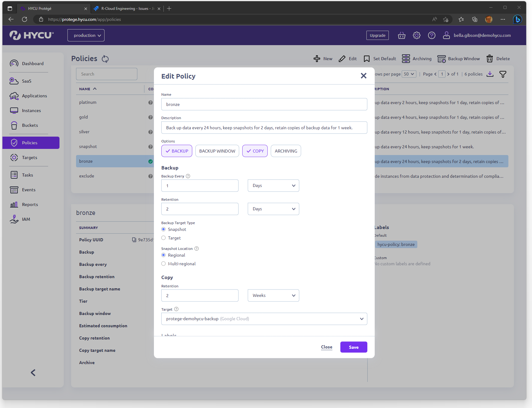Image resolution: width=532 pixels, height=408 pixels.
Task: Open the Buckets section
Action: click(x=29, y=125)
